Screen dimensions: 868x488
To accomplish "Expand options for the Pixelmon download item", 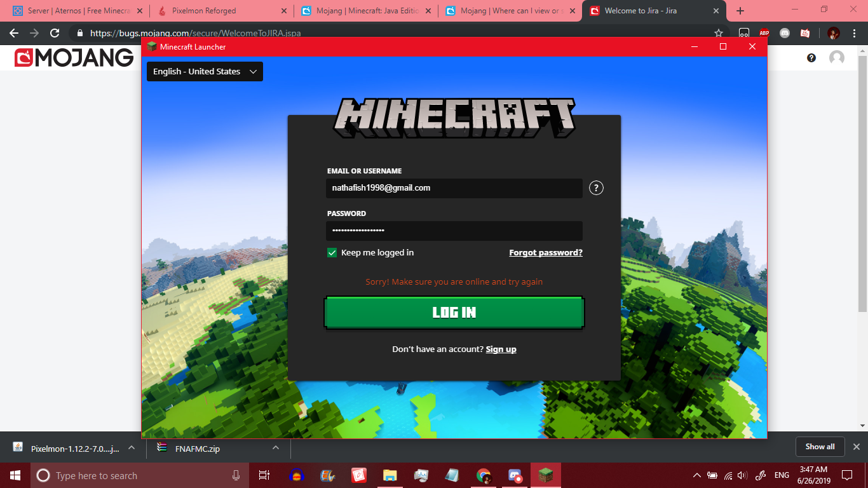I will [132, 447].
